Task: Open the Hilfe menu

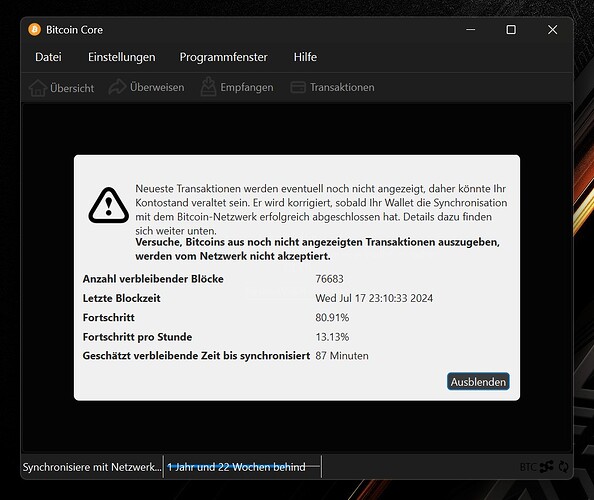Action: coord(305,57)
